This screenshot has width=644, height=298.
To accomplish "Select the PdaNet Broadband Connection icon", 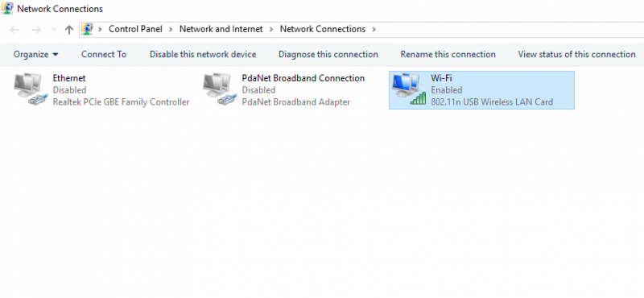I will pos(220,90).
